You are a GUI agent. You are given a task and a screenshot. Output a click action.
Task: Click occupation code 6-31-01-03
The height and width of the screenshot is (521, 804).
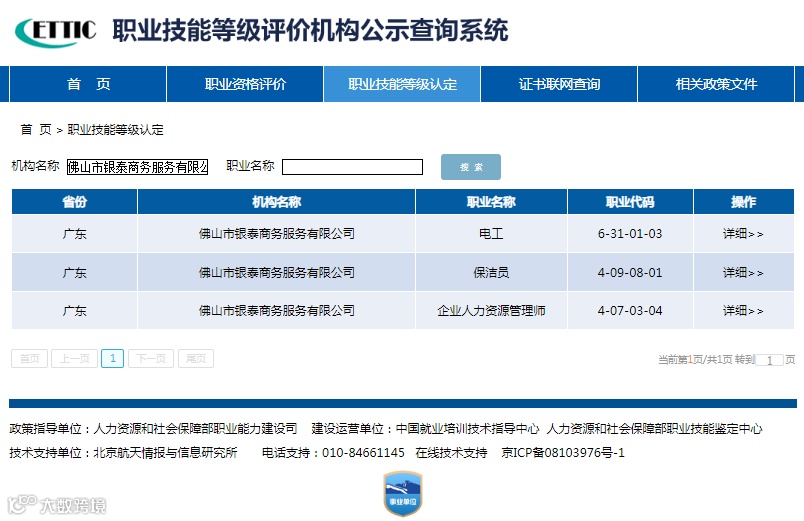tap(630, 234)
